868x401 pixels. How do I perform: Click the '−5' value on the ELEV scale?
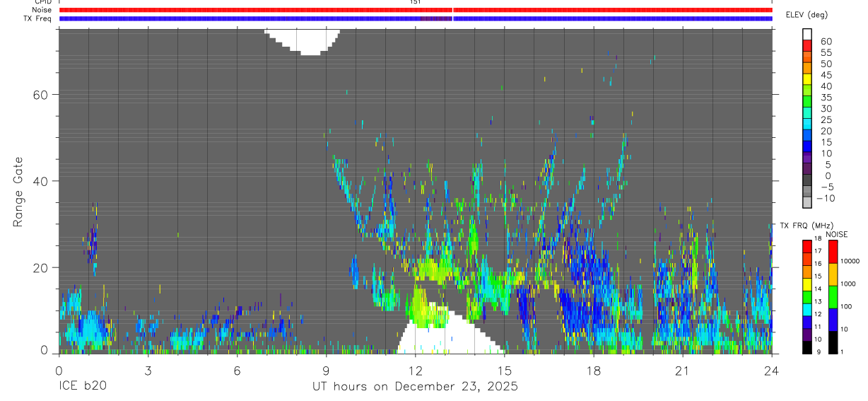tap(828, 187)
